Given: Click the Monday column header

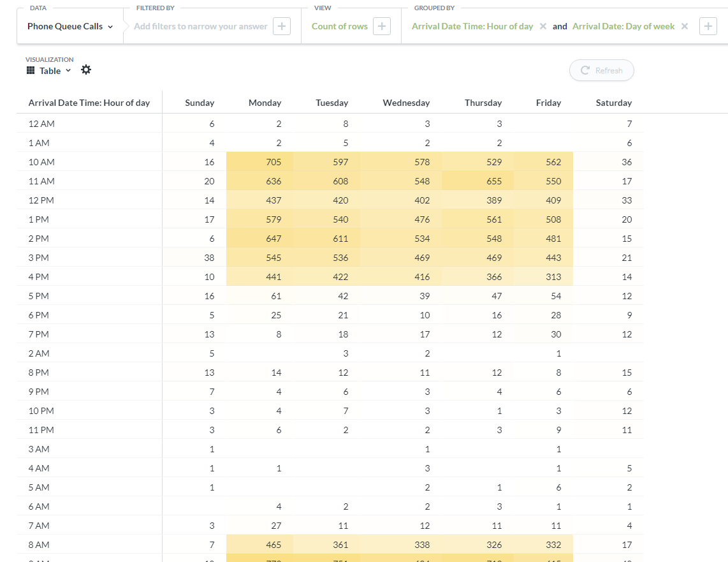Looking at the screenshot, I should tap(265, 102).
